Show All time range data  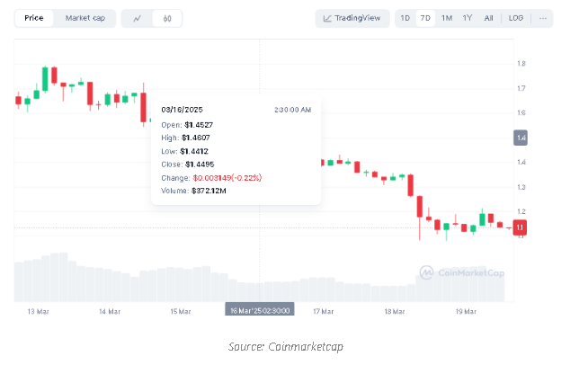488,18
